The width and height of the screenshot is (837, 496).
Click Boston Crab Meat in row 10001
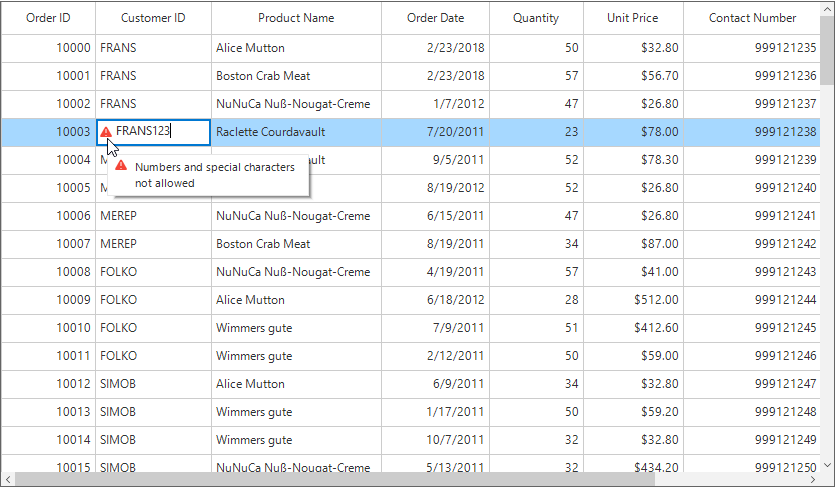click(x=296, y=76)
